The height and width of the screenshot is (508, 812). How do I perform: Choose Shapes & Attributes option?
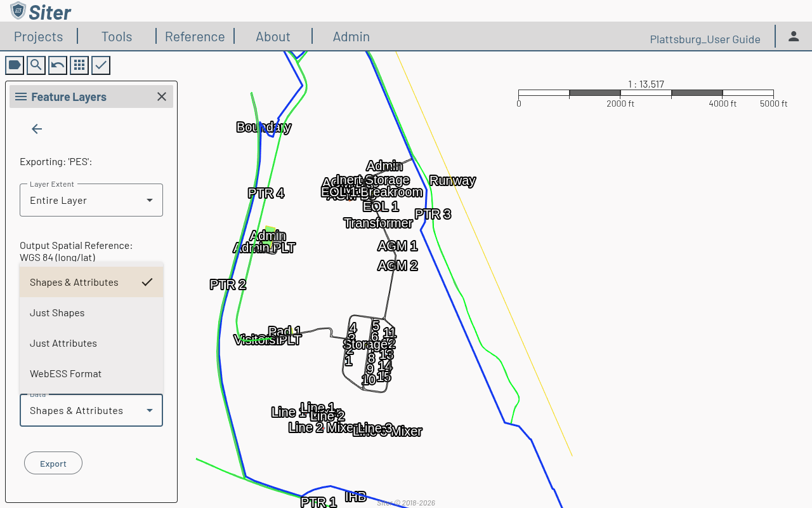[x=91, y=282]
